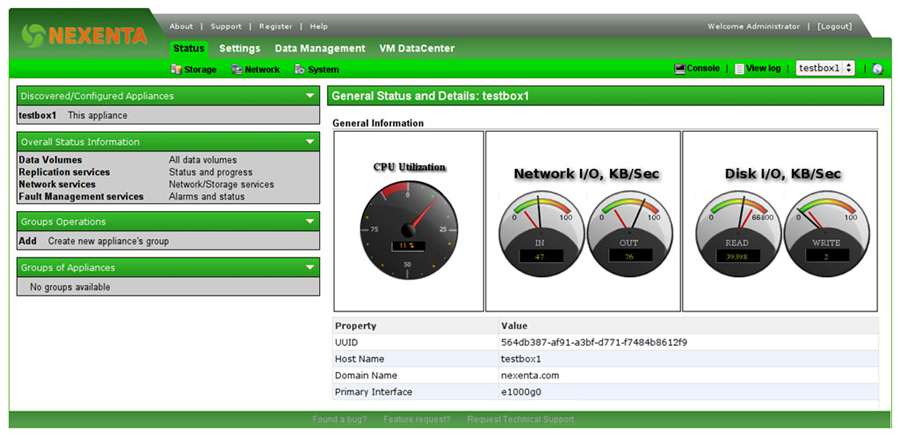Collapse the General Status and Details panel
This screenshot has width=900, height=445.
click(x=872, y=96)
